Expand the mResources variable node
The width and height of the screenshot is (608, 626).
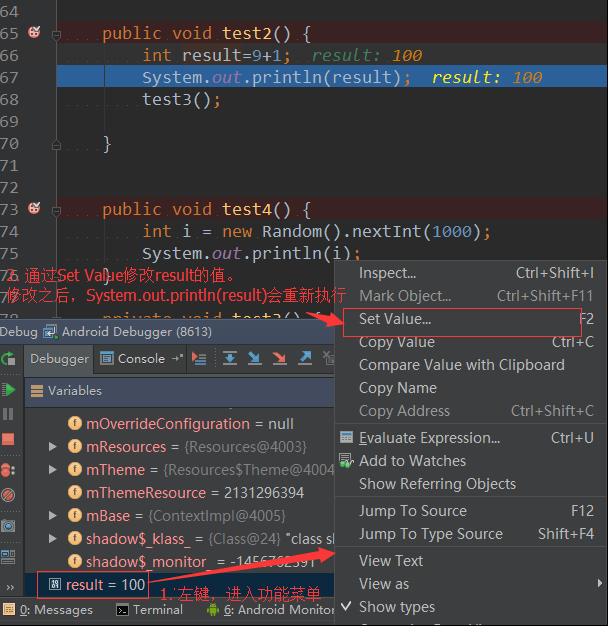tap(53, 447)
